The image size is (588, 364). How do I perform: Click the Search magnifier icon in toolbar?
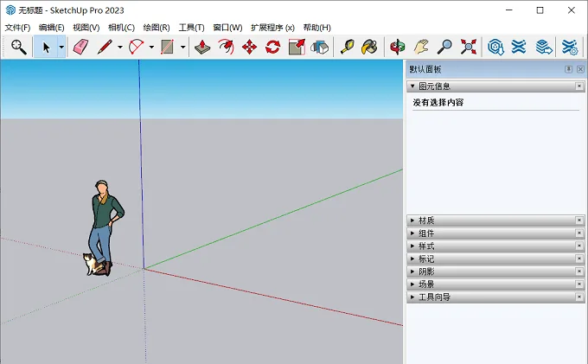pos(19,48)
